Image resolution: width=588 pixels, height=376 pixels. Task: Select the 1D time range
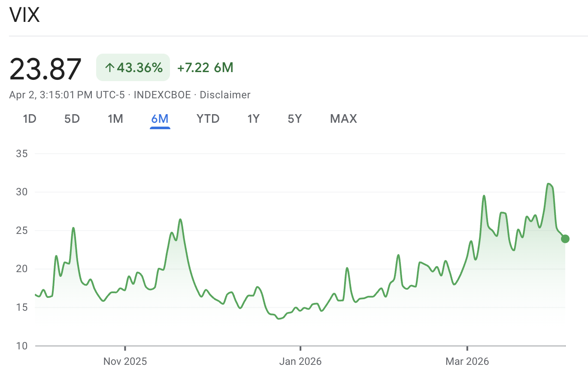coord(29,119)
